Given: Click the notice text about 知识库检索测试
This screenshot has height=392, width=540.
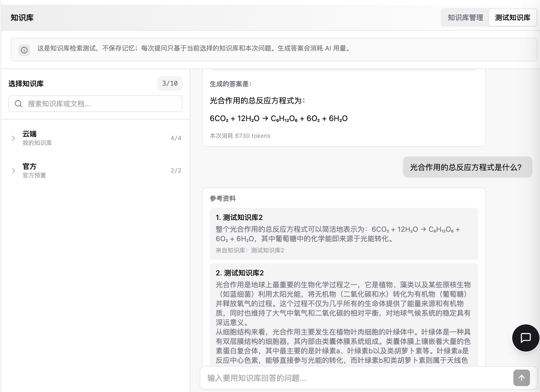Looking at the screenshot, I should coord(194,48).
